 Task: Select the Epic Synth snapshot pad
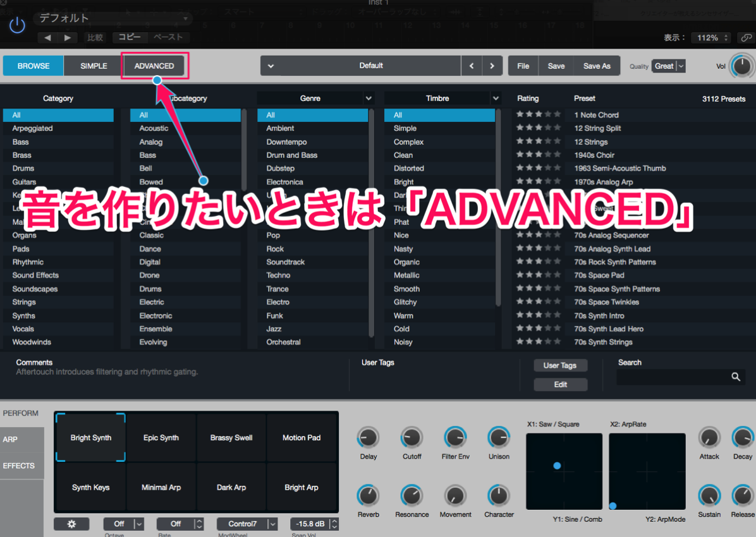(x=161, y=437)
